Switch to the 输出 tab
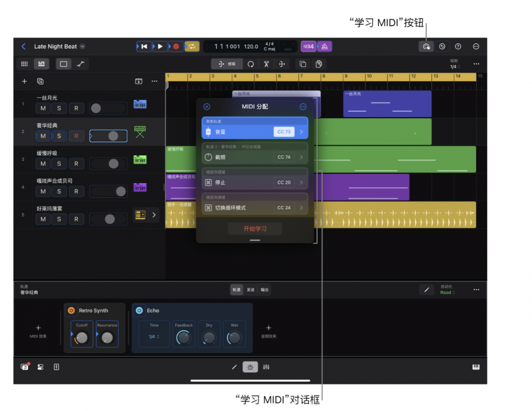Viewport: 532px width, 411px height. (x=264, y=290)
